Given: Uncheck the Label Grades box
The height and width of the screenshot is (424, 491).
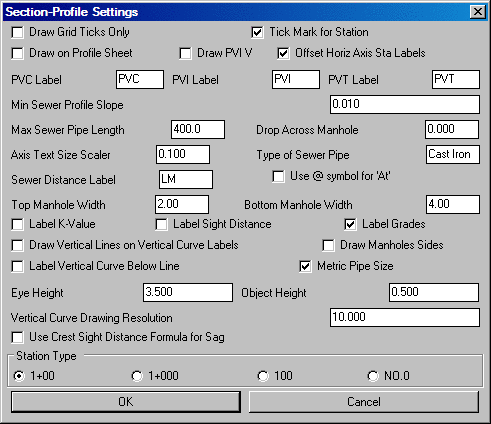Looking at the screenshot, I should click(350, 225).
